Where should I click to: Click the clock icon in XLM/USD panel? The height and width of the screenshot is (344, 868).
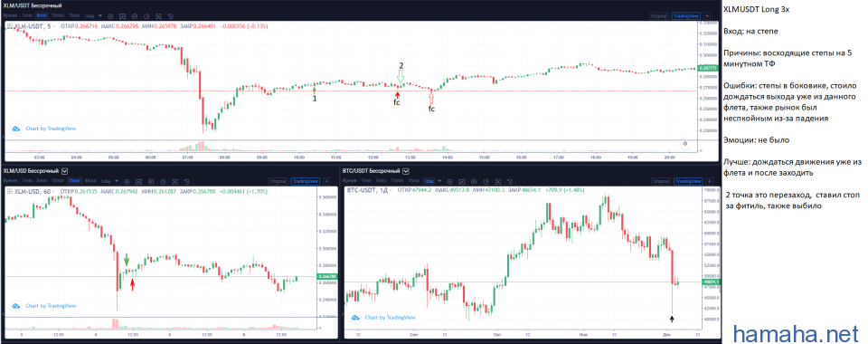(x=163, y=182)
